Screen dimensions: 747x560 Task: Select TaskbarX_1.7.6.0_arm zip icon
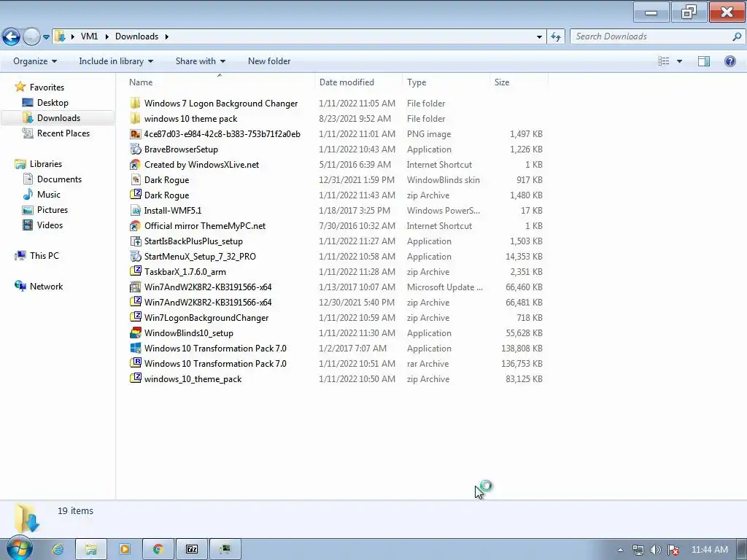135,271
